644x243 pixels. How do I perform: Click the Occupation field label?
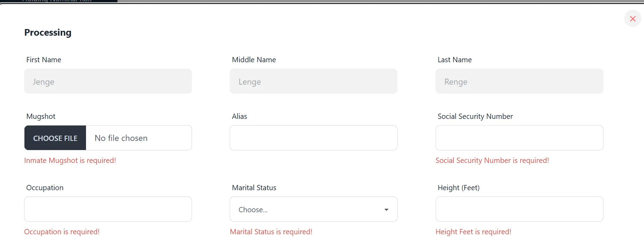coord(45,188)
